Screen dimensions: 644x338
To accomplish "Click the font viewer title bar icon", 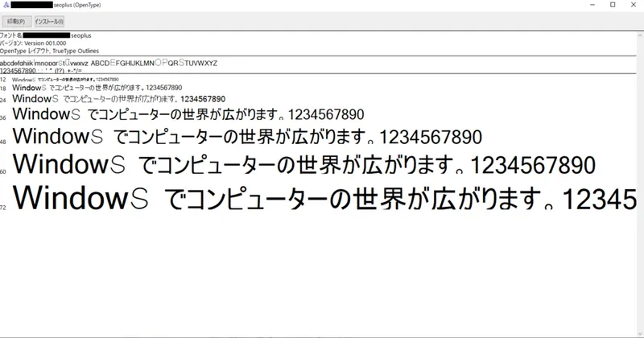I will [x=6, y=5].
